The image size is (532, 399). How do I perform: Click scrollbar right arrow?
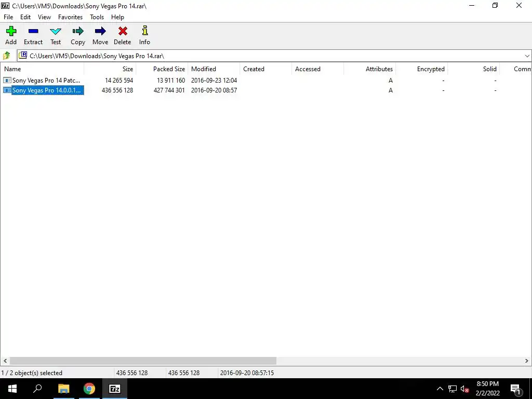click(x=527, y=361)
